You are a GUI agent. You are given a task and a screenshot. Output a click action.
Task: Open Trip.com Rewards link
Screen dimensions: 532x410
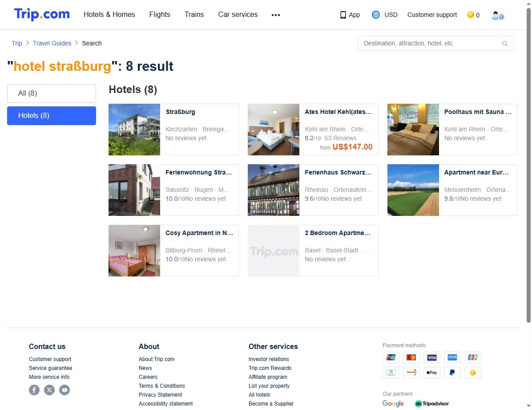270,368
